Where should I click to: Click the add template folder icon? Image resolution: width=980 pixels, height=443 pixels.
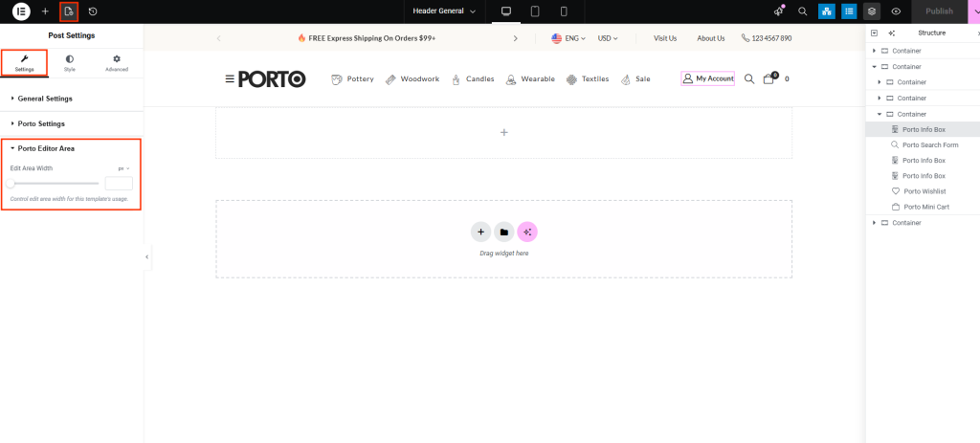click(x=503, y=232)
